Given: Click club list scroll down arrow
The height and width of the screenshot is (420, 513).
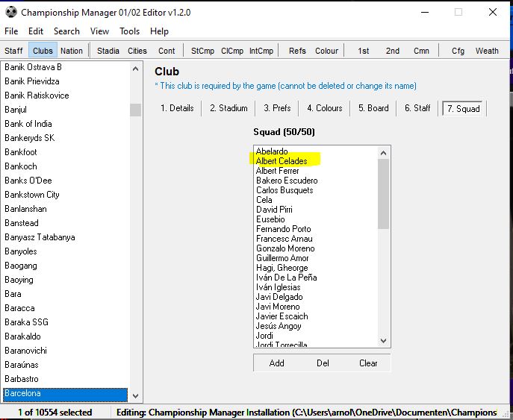Looking at the screenshot, I should coord(135,396).
